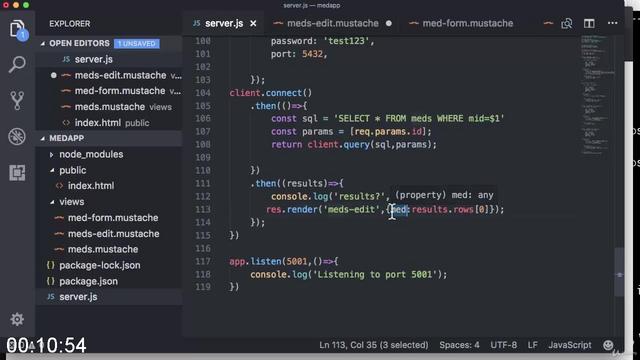Viewport: 640px width, 360px height.
Task: Click the JS icon of server.js in Open Editors
Action: 66,59
